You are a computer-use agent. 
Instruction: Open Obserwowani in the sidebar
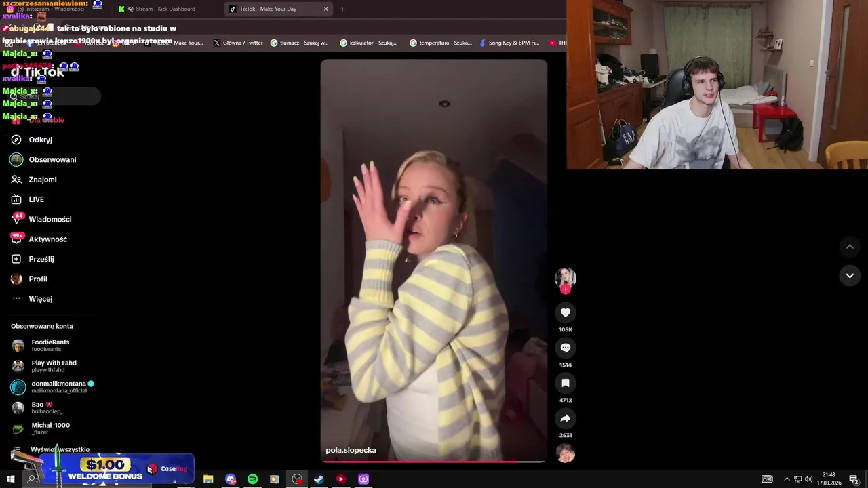point(51,159)
